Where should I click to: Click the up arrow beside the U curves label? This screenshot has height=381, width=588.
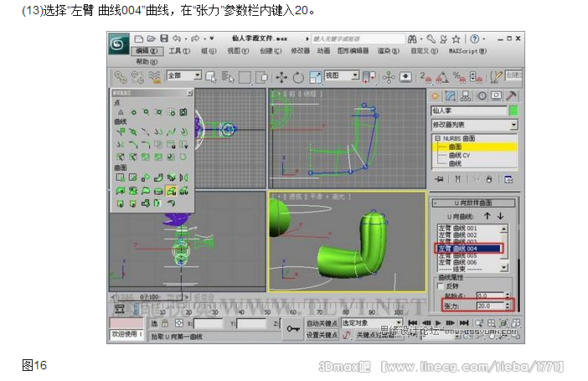point(487,216)
